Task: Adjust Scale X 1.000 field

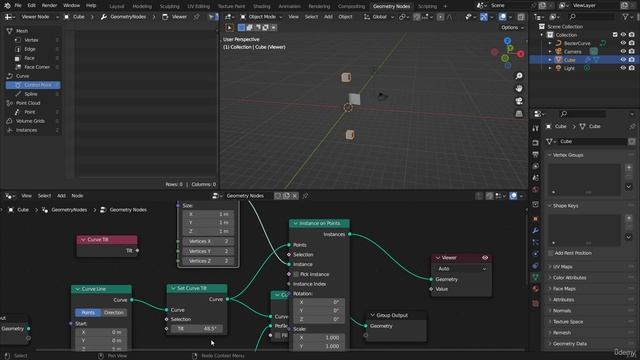Action: pyautogui.click(x=319, y=338)
